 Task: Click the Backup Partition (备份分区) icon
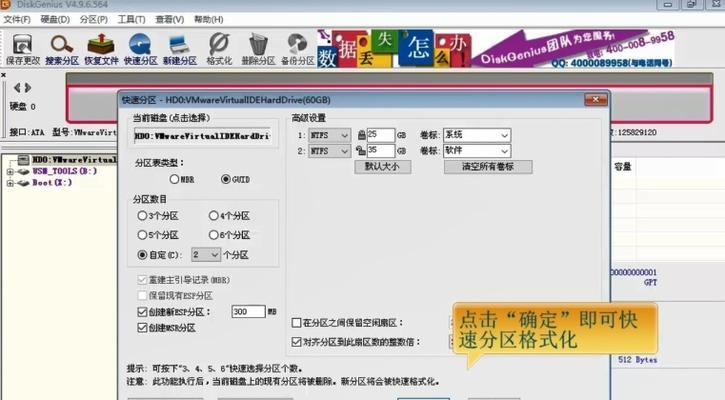tap(297, 49)
